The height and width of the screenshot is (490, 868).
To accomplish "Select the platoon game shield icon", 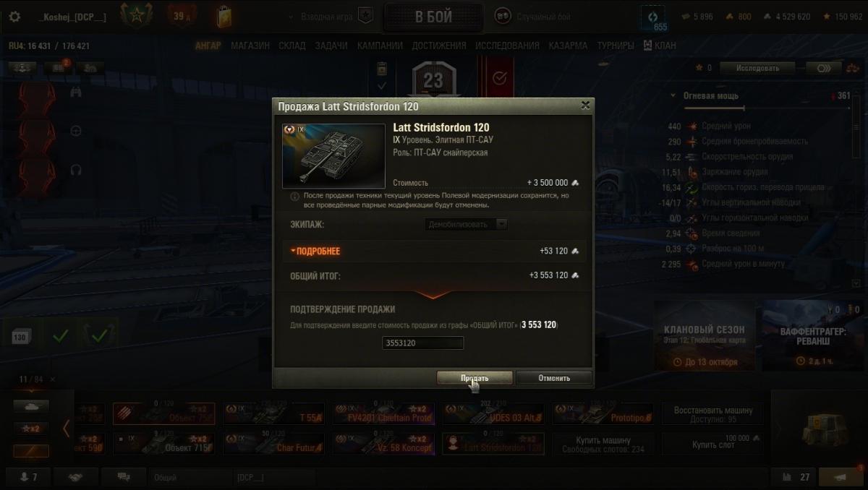I will (x=367, y=17).
